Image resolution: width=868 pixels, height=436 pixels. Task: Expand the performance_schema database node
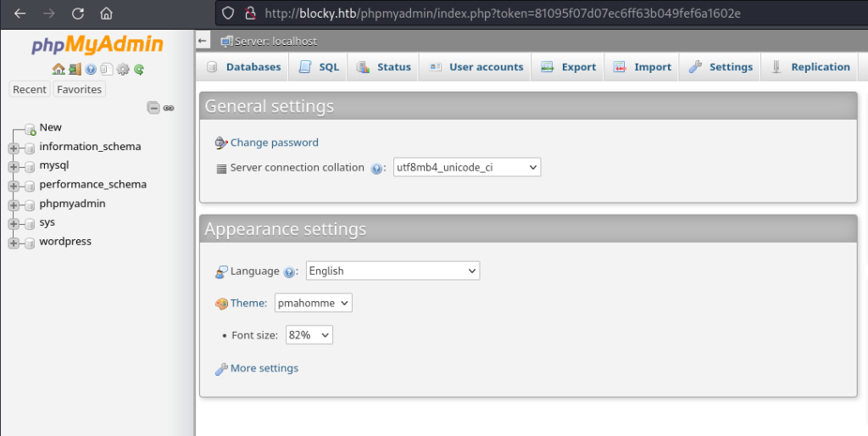tap(14, 186)
